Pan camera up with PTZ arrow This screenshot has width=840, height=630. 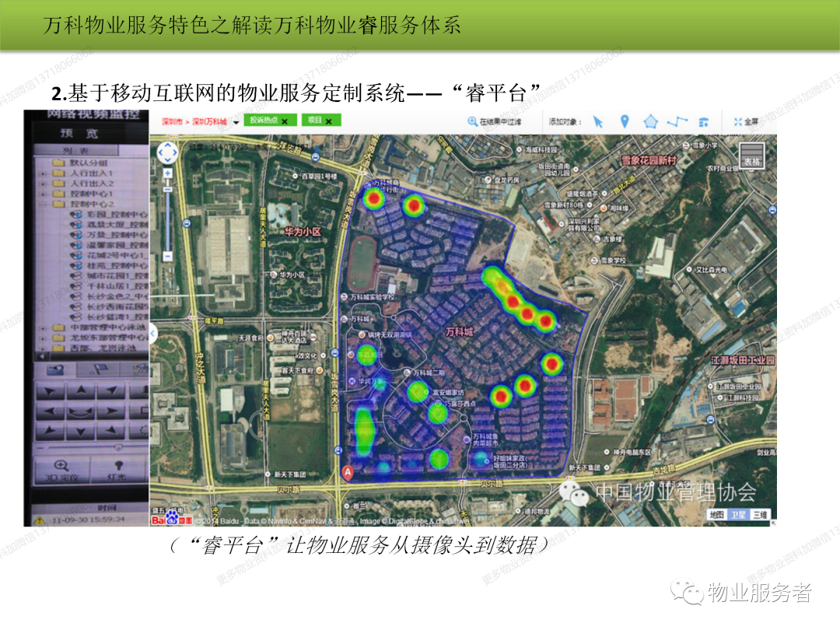(x=80, y=391)
